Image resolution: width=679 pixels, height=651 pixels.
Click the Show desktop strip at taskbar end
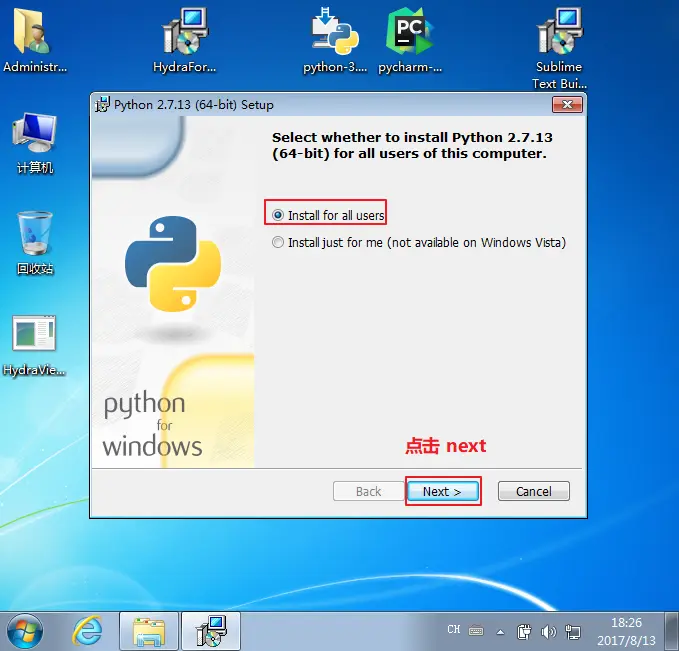tap(672, 631)
